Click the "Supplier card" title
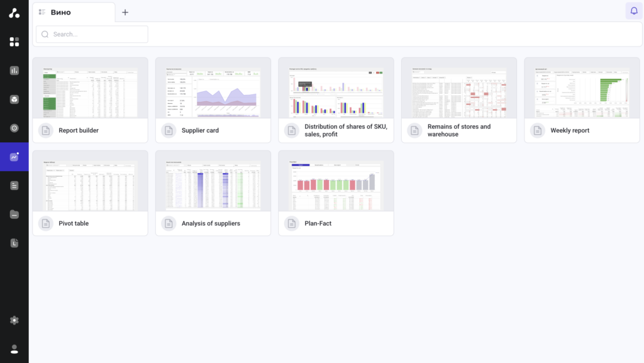Image resolution: width=644 pixels, height=363 pixels. coord(200,131)
